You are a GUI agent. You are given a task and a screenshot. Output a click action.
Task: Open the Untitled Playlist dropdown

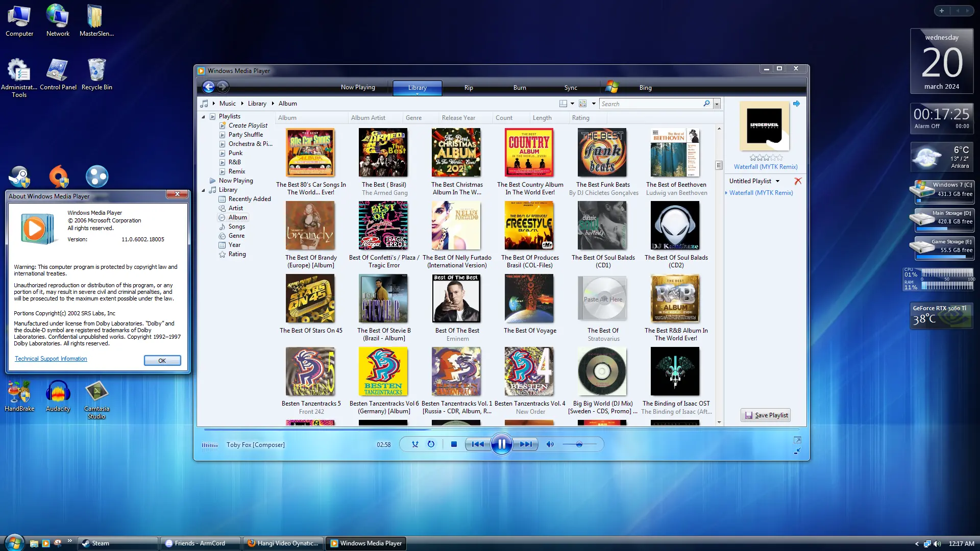[754, 181]
